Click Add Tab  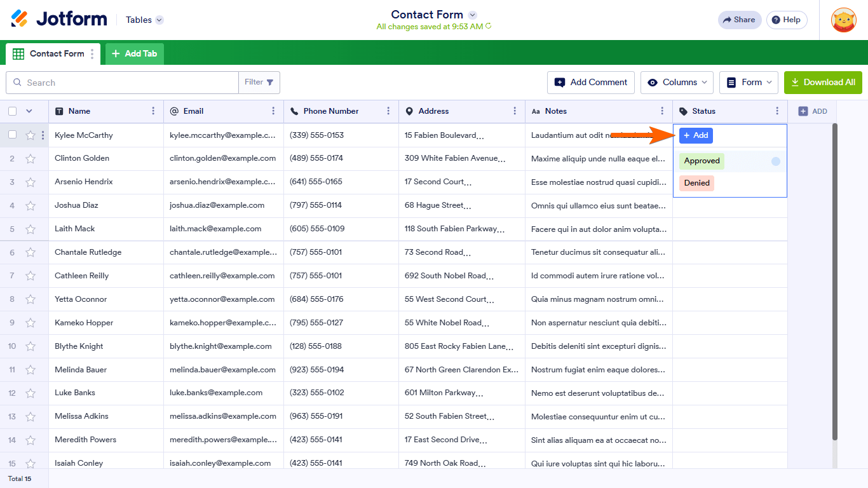pyautogui.click(x=135, y=54)
